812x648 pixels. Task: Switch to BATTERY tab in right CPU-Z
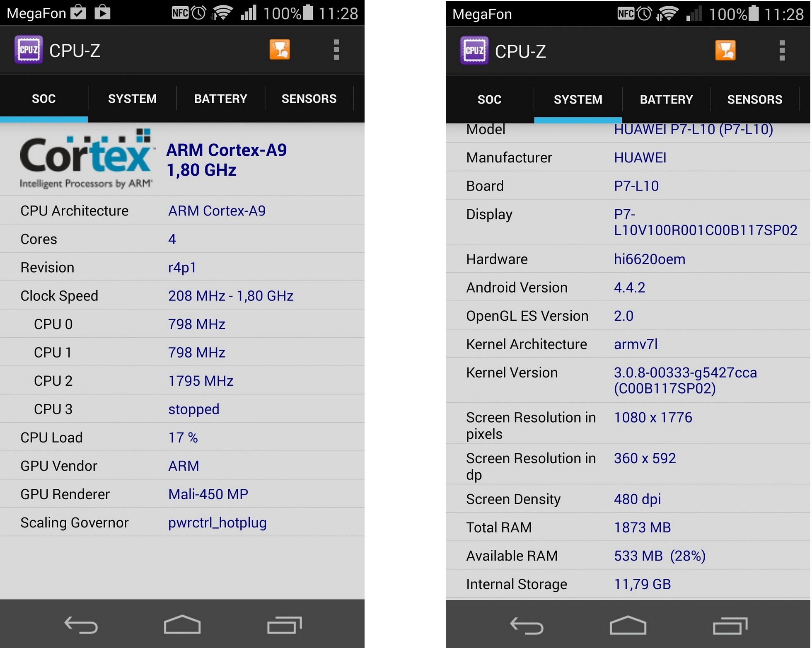pos(666,99)
